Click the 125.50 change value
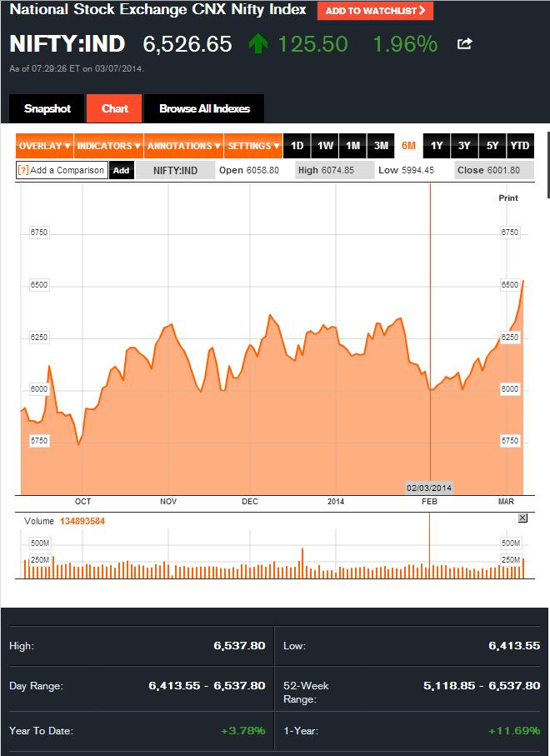Viewport: 550px width, 756px height. point(312,44)
